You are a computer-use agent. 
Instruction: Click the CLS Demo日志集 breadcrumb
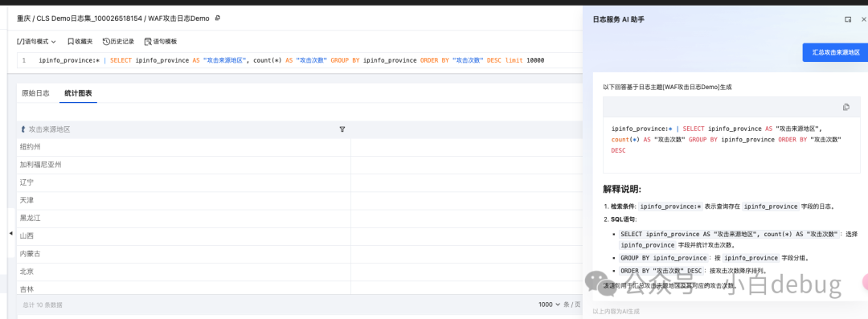[89, 18]
